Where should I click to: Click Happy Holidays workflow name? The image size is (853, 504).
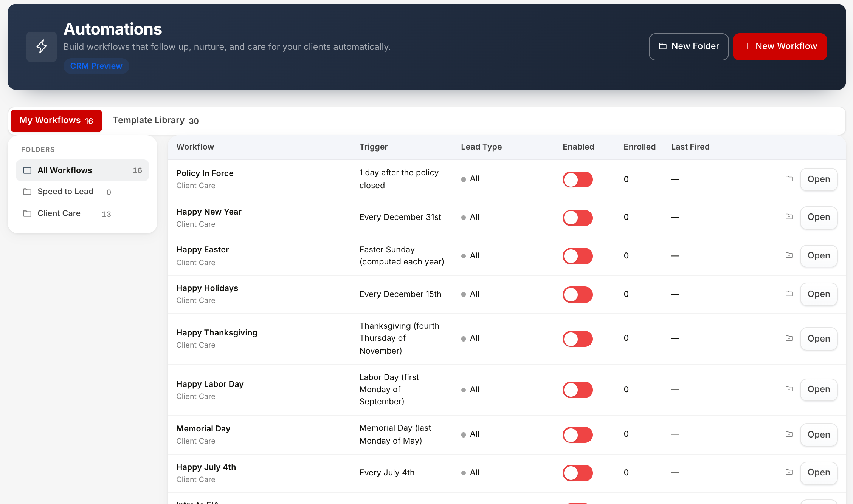207,288
